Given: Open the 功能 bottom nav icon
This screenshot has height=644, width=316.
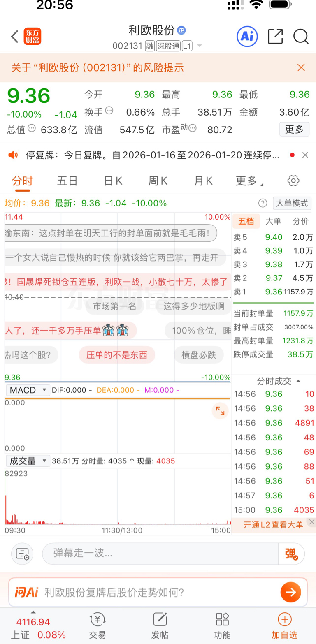Looking at the screenshot, I should click(x=222, y=625).
